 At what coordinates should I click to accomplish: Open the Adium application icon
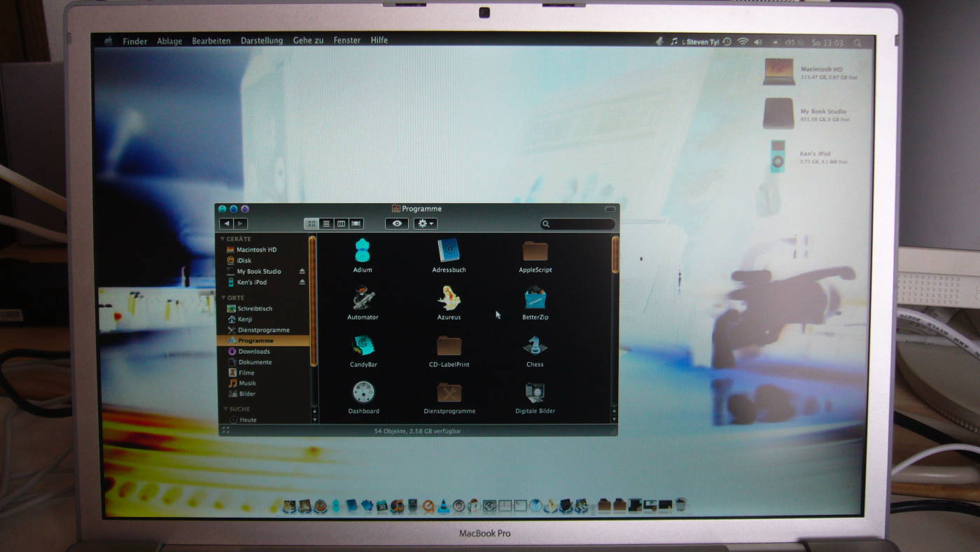click(x=363, y=250)
